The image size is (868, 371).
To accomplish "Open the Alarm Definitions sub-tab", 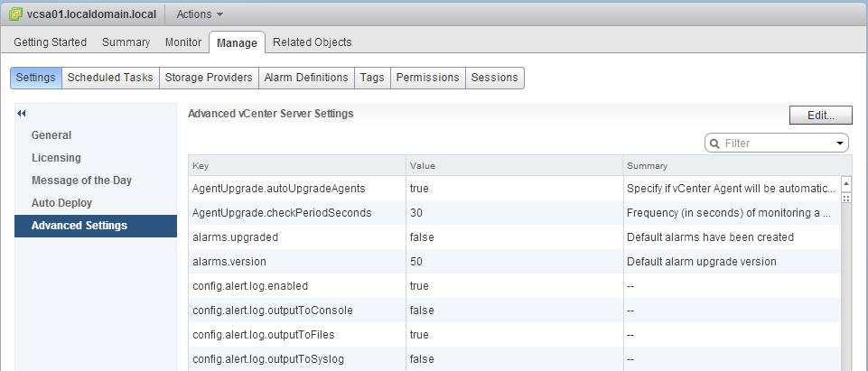I will (305, 78).
